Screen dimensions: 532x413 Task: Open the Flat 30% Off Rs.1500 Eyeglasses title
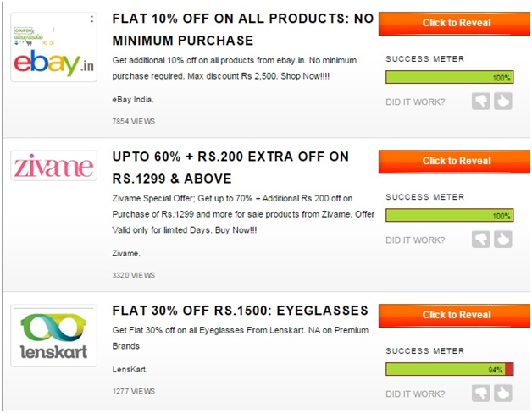pos(241,311)
